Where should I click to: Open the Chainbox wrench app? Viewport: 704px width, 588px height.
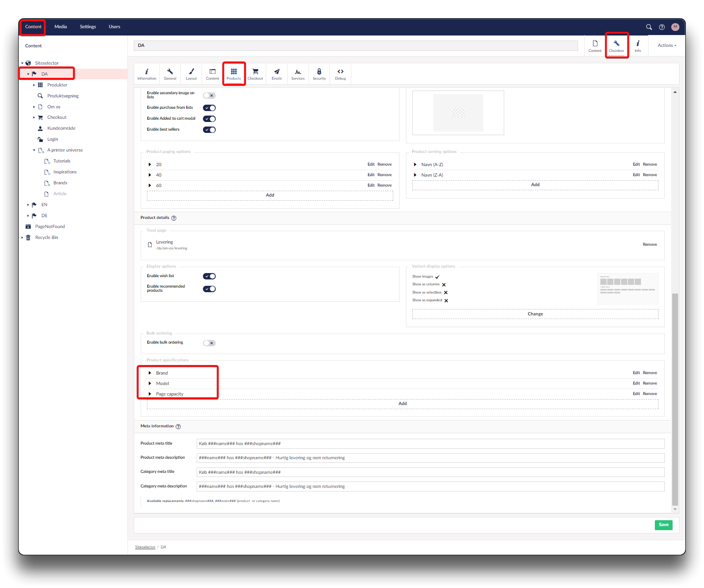click(x=616, y=46)
